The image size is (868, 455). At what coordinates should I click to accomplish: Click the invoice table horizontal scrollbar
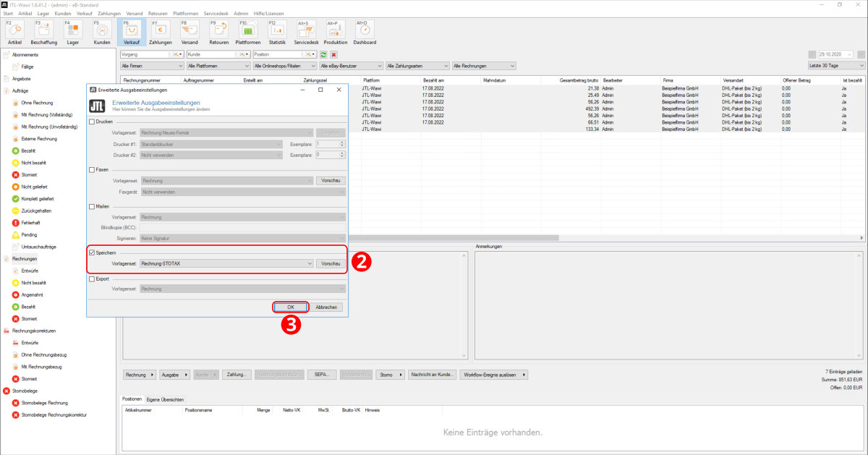[x=470, y=237]
